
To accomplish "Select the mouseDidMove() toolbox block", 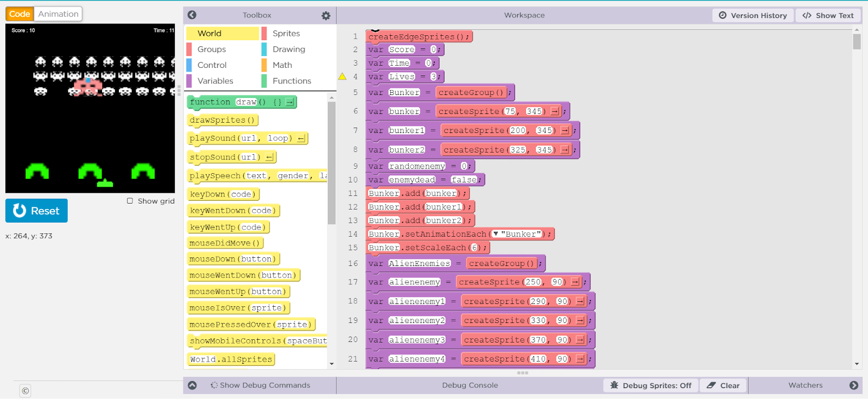I will [x=225, y=243].
